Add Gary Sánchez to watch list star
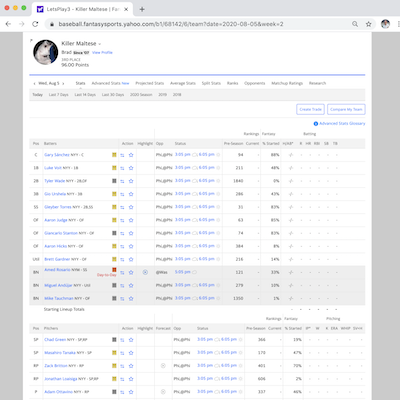Image resolution: width=400 pixels, height=400 pixels. pos(131,155)
